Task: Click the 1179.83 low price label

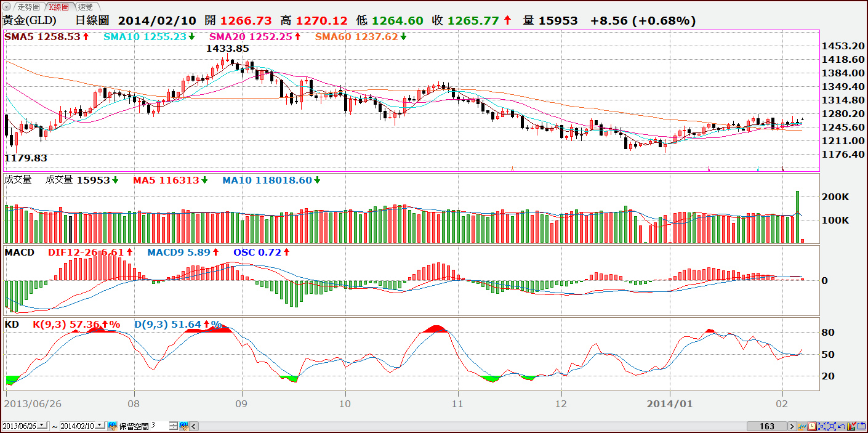Action: 26,158
